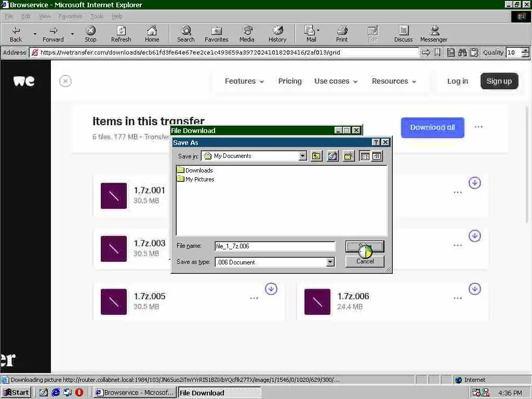Switch to File Download taskbar button
532x399 pixels.
pos(220,393)
